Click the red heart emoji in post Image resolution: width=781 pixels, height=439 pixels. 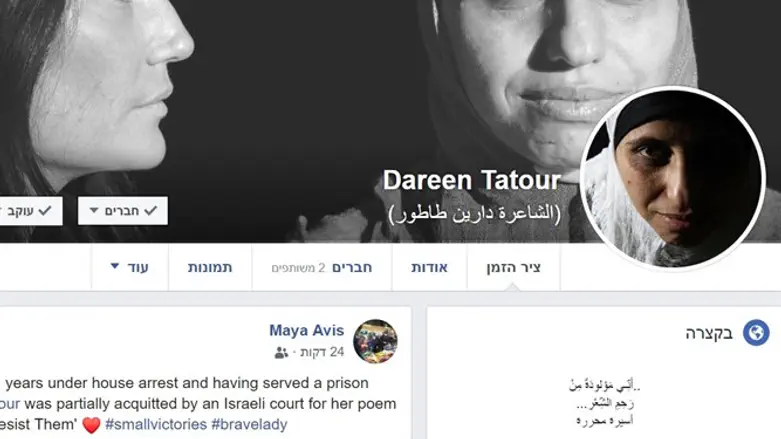91,425
